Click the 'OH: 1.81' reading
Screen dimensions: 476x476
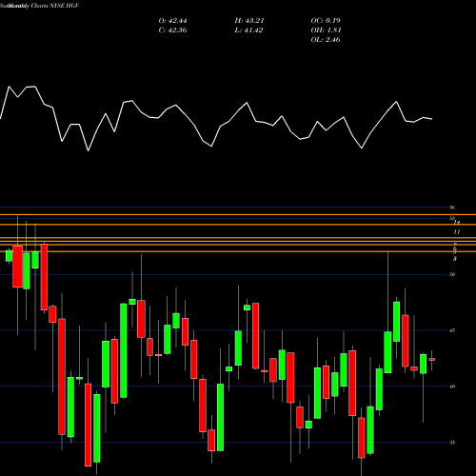(326, 30)
